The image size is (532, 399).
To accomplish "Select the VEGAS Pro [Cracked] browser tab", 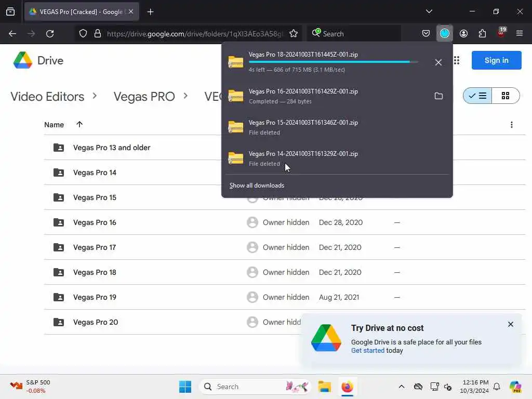I will [x=82, y=12].
